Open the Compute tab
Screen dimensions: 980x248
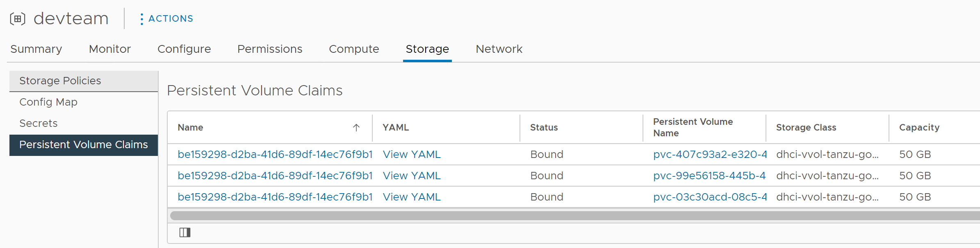coord(354,49)
